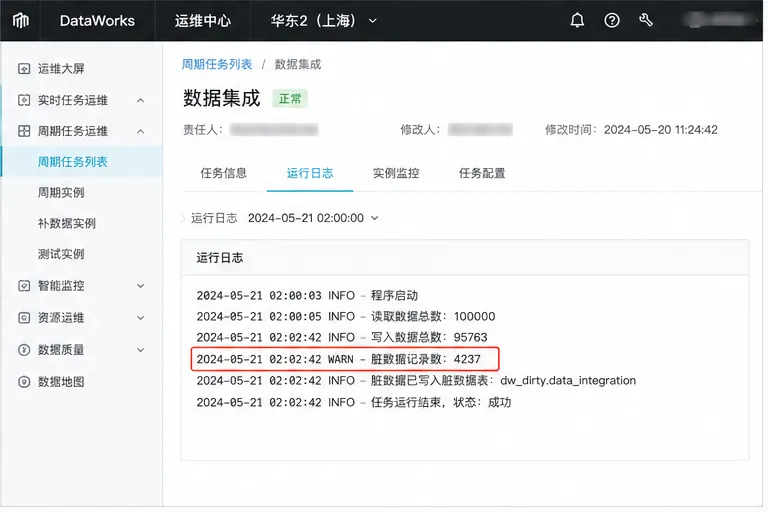768x512 pixels.
Task: Expand the 资源运维 chevron
Action: click(141, 318)
